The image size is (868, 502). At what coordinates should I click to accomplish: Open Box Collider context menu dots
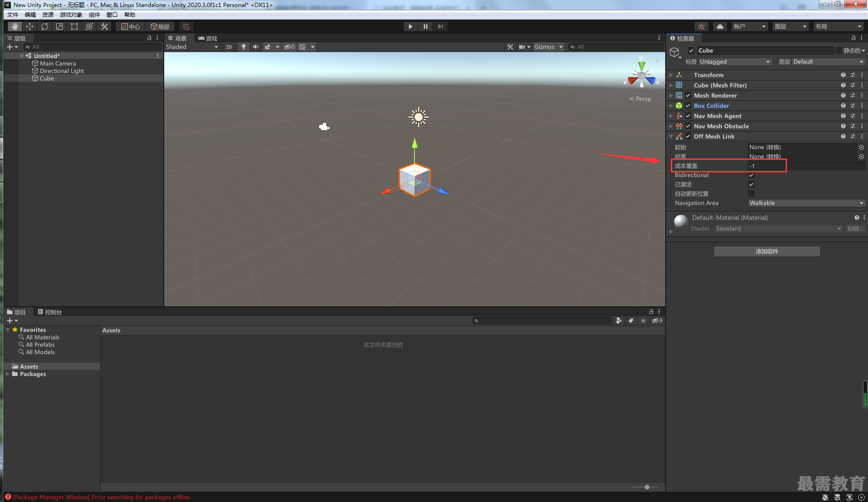(x=862, y=106)
